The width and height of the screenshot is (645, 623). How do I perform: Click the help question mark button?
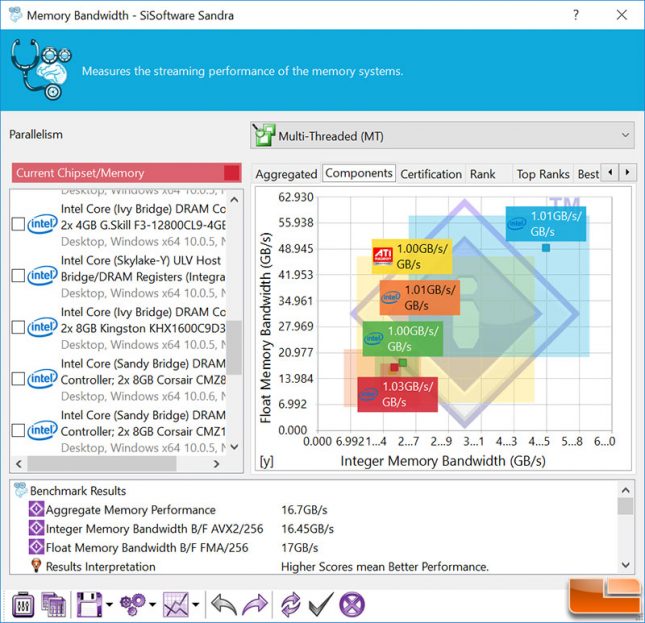click(x=576, y=15)
